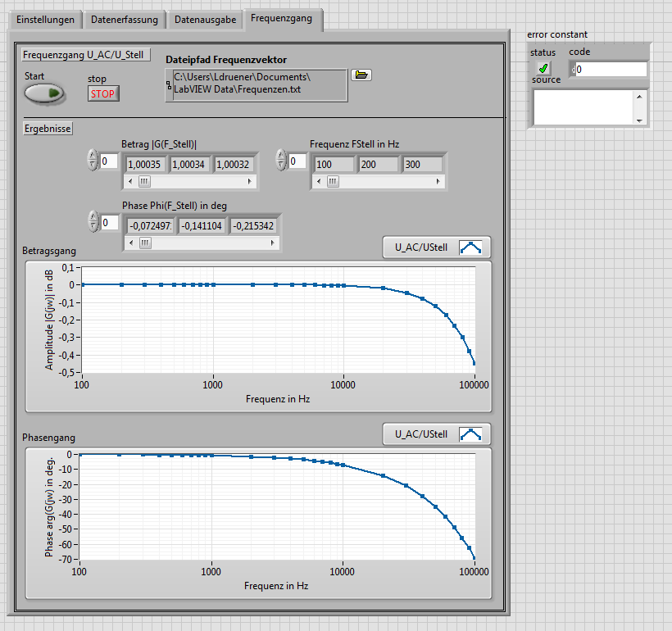
Task: Click the Phasengang plot legend line icon
Action: 470,434
